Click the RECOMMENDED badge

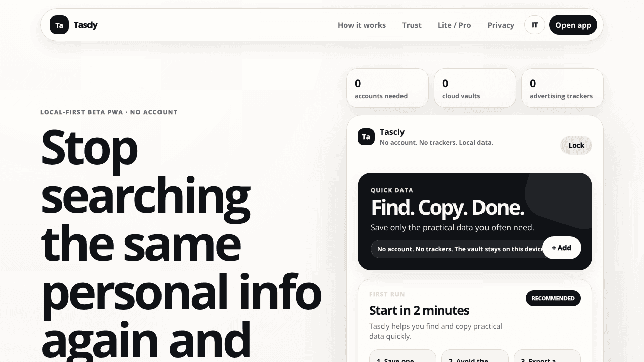[553, 298]
